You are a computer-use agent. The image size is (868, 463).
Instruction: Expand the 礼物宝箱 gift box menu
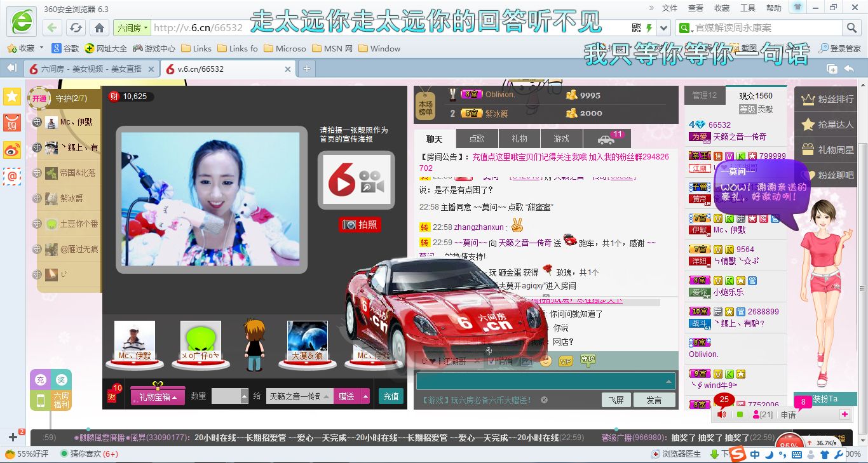[x=158, y=396]
